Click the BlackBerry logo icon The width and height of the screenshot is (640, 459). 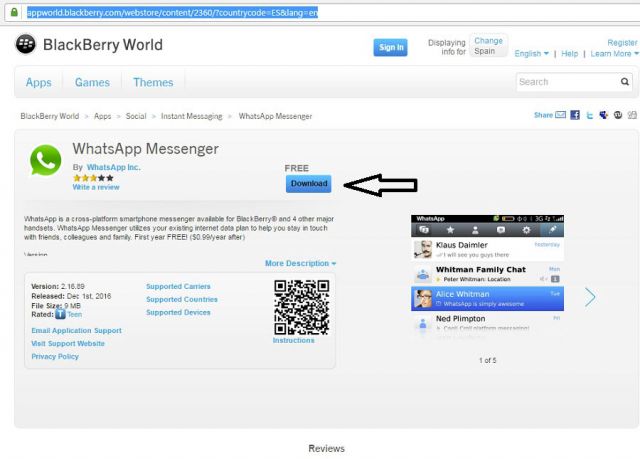pos(26,44)
